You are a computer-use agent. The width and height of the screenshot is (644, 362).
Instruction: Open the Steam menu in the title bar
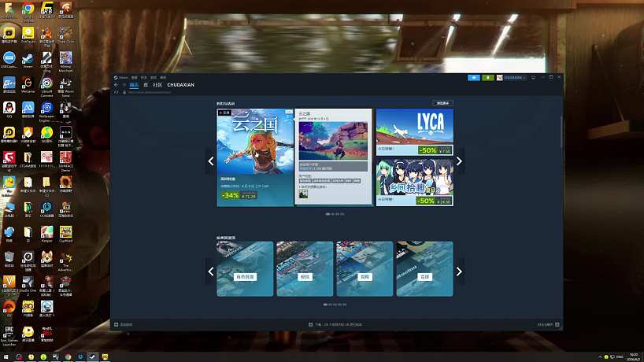(123, 78)
